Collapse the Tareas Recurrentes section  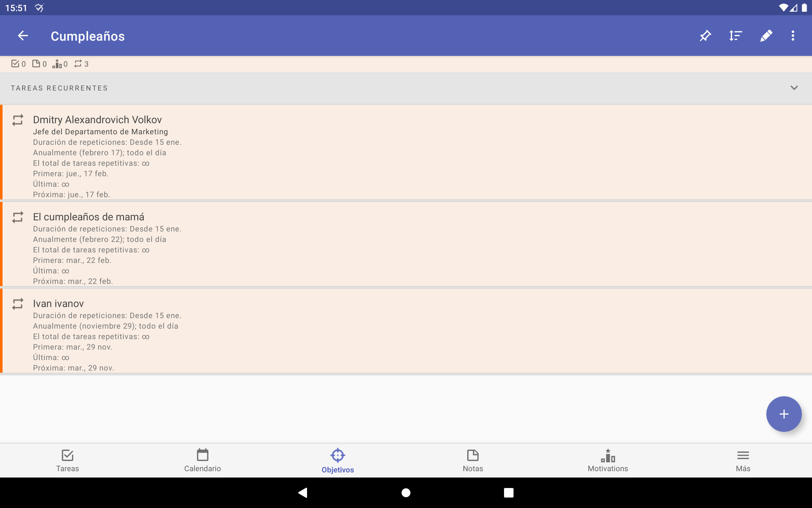tap(794, 88)
